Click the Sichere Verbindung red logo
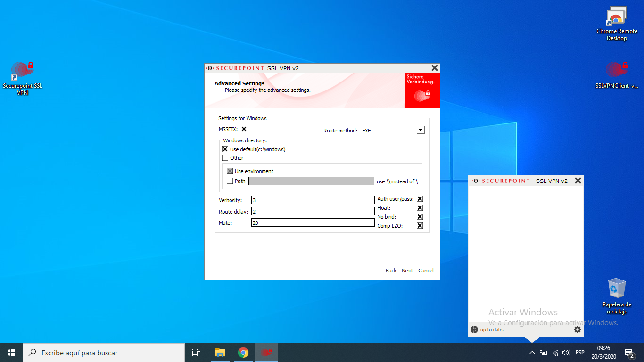This screenshot has height=362, width=644. tap(422, 90)
